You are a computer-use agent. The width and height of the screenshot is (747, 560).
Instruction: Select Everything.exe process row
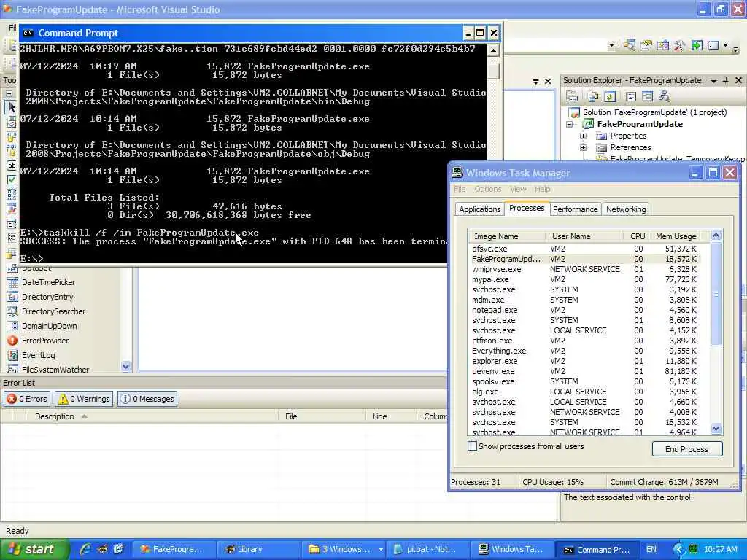589,351
